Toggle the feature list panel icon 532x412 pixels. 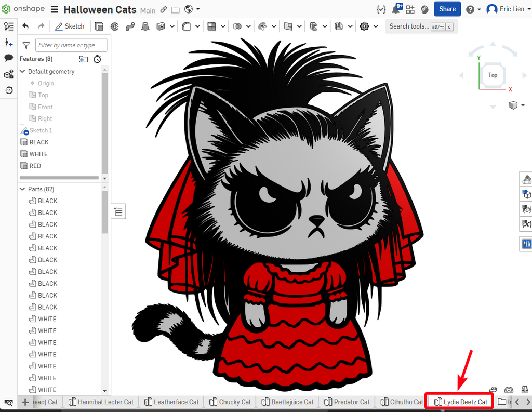coord(9,26)
